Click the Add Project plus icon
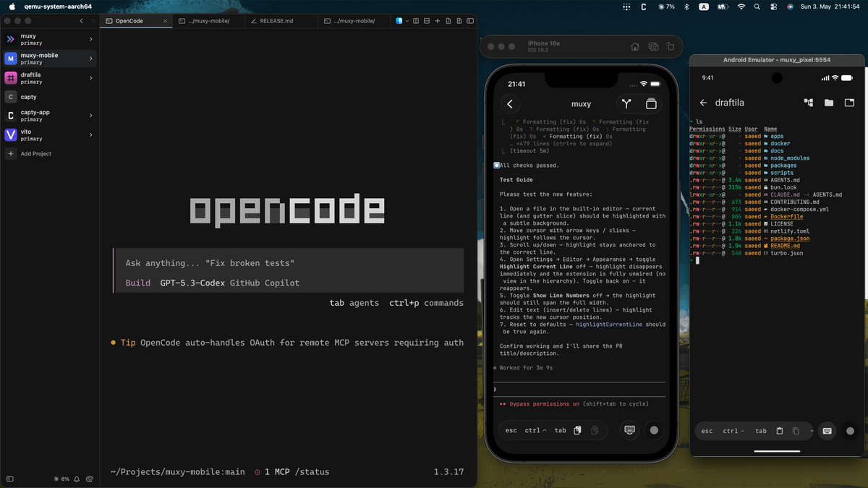The width and height of the screenshot is (868, 488). [x=11, y=154]
